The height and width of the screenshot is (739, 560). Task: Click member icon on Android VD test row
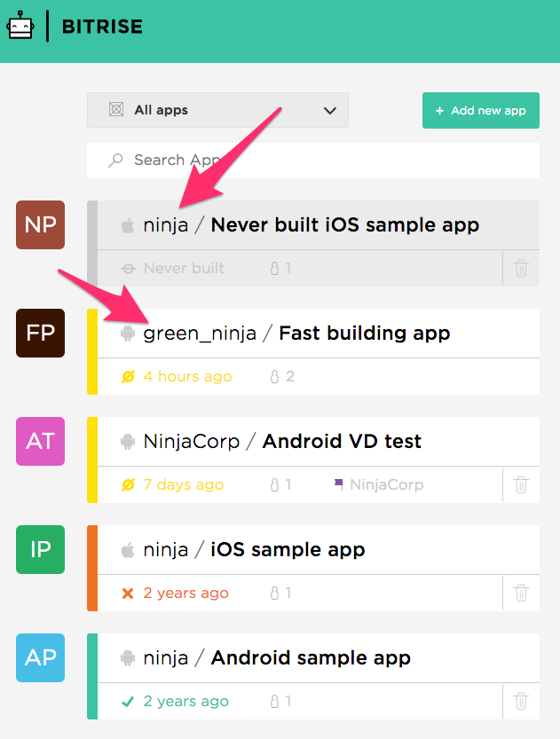point(274,484)
